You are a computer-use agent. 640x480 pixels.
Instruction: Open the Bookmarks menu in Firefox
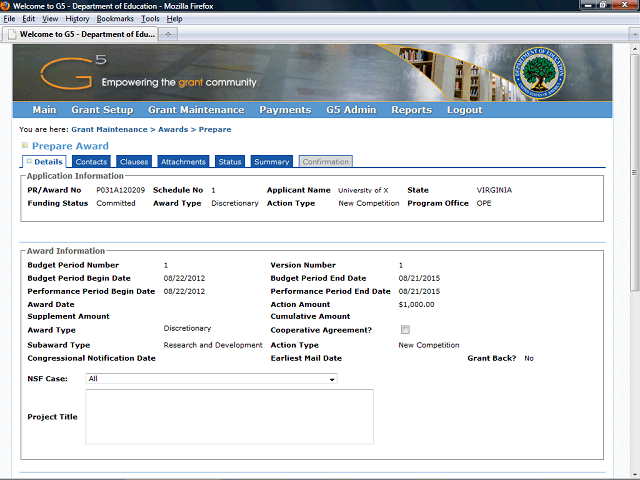[114, 19]
